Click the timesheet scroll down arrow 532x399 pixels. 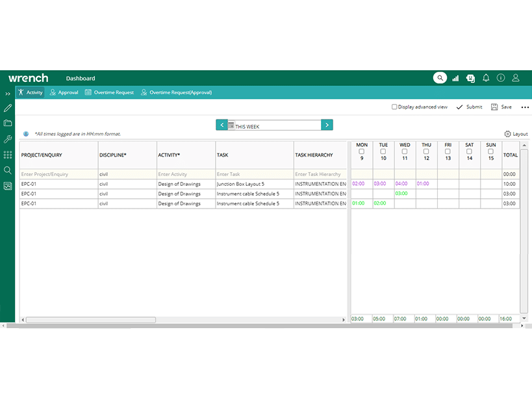524,318
